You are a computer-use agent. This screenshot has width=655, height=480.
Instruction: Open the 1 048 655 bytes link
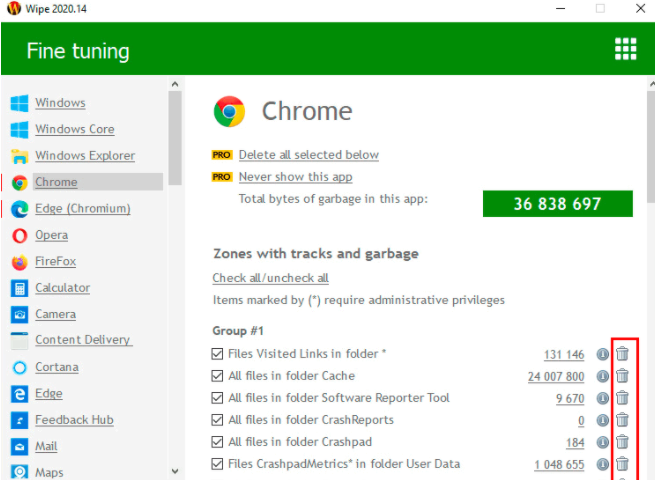559,465
